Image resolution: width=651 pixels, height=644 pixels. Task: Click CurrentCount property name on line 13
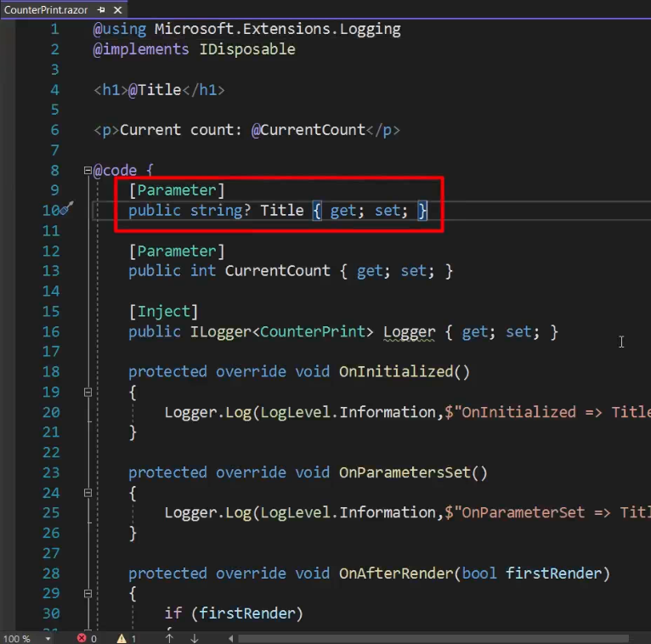(x=277, y=271)
